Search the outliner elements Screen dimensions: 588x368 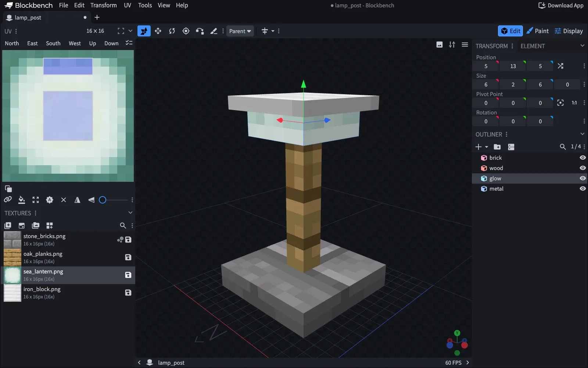tap(563, 147)
